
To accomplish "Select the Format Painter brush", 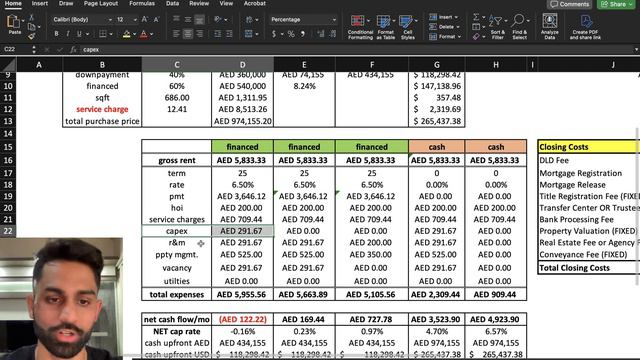I will [x=31, y=36].
